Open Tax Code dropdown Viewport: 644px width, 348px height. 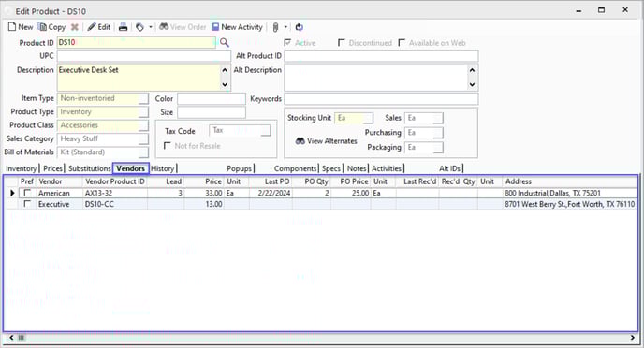pyautogui.click(x=266, y=131)
